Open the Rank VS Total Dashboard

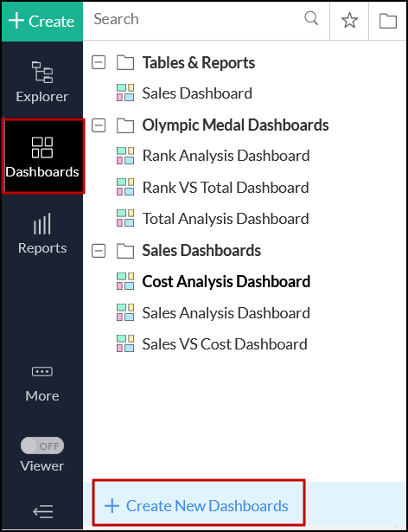(x=213, y=188)
